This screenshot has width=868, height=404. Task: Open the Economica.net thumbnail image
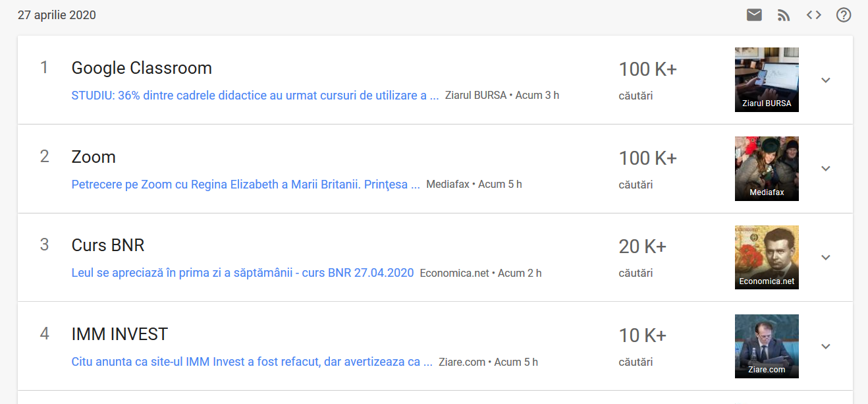coord(767,257)
